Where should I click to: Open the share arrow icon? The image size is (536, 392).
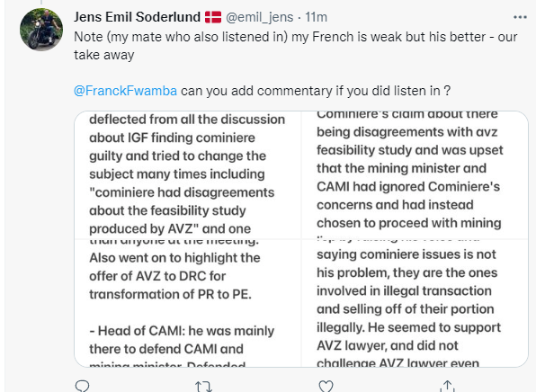pos(448,387)
